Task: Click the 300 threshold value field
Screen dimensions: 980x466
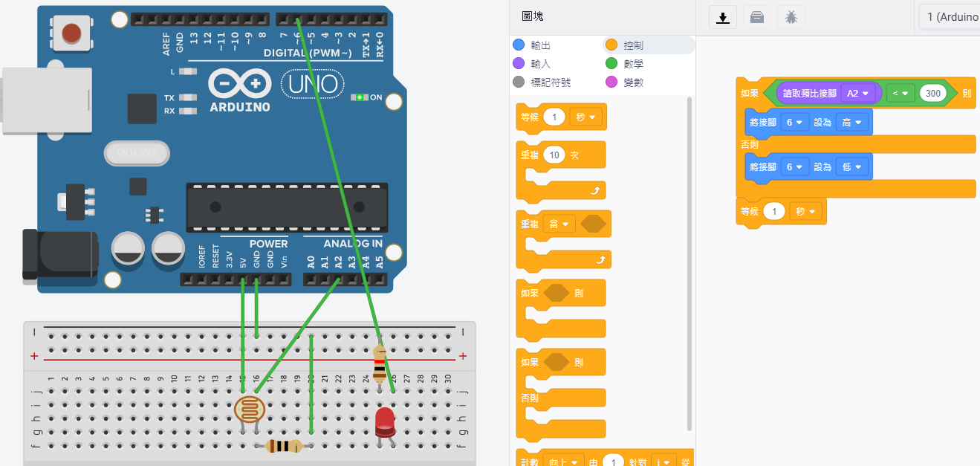Action: [x=932, y=94]
